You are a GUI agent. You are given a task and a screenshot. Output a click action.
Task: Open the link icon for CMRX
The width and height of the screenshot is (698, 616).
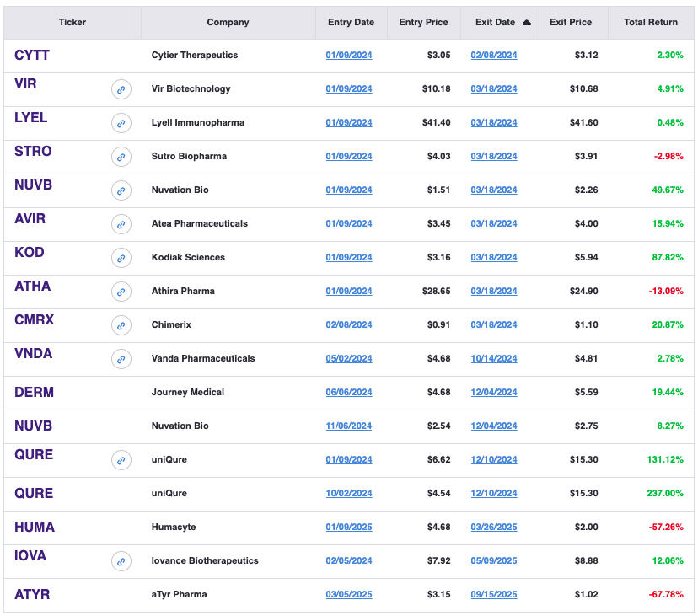point(121,325)
